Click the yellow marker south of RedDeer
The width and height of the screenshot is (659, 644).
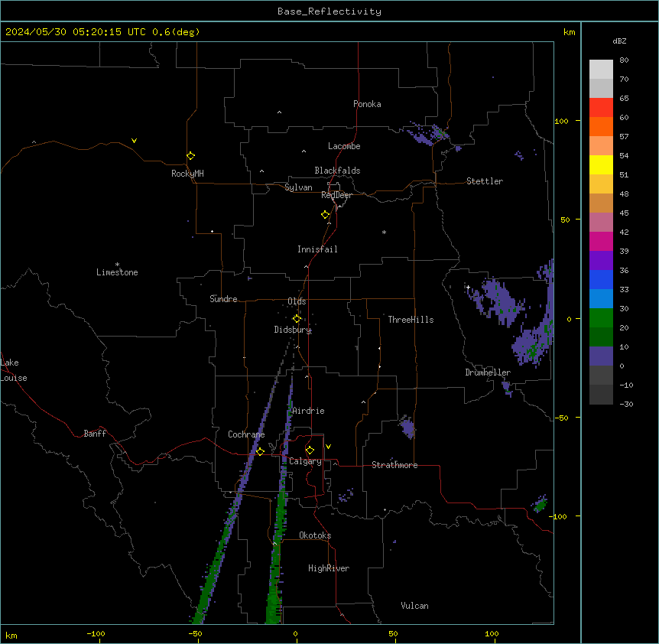(326, 215)
